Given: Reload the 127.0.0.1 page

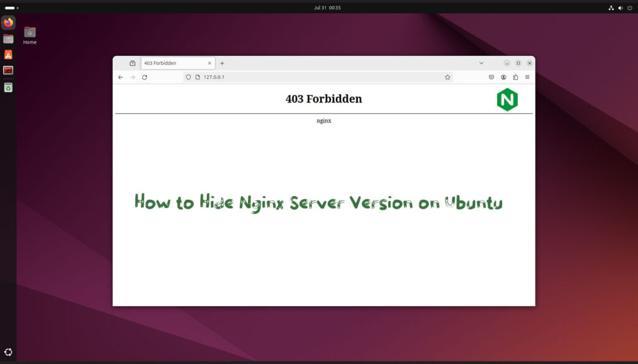Looking at the screenshot, I should click(145, 77).
